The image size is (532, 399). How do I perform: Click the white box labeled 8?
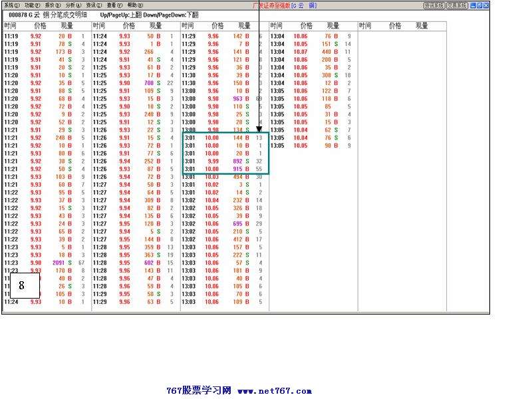pyautogui.click(x=21, y=285)
